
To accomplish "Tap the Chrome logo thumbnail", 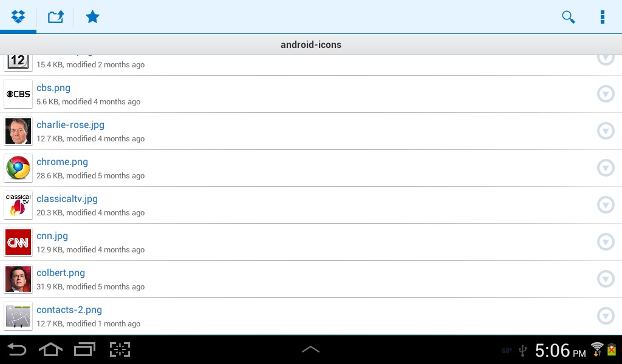I will 18,168.
